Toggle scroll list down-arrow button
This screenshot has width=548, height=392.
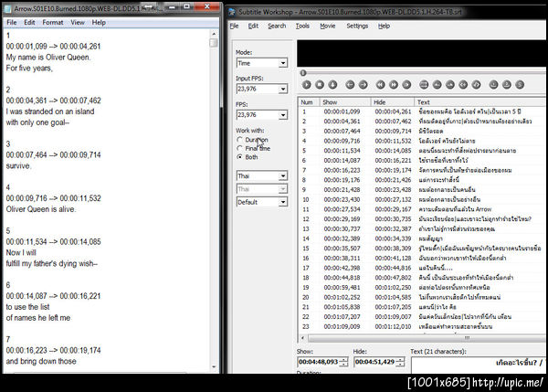pyautogui.click(x=332, y=85)
